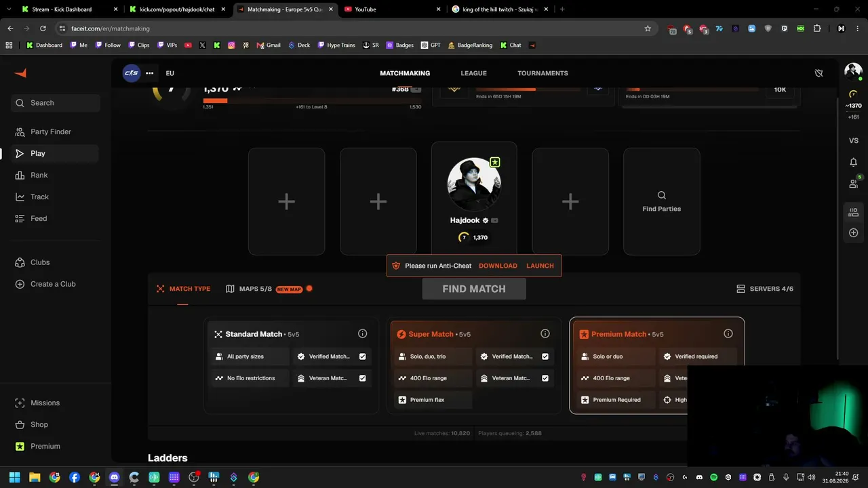
Task: Select the Standard Match card
Action: (x=291, y=366)
